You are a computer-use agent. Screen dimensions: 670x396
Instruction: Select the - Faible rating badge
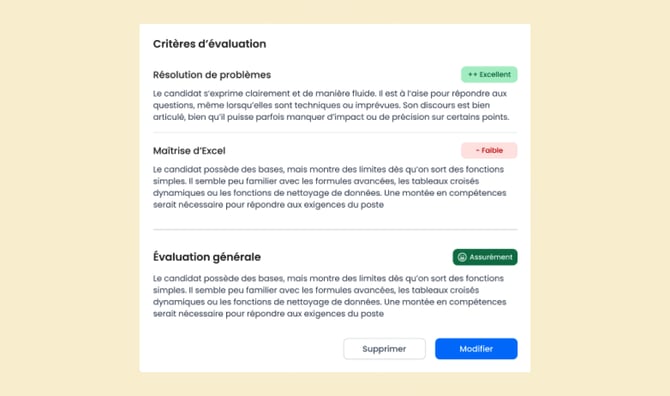(x=489, y=150)
